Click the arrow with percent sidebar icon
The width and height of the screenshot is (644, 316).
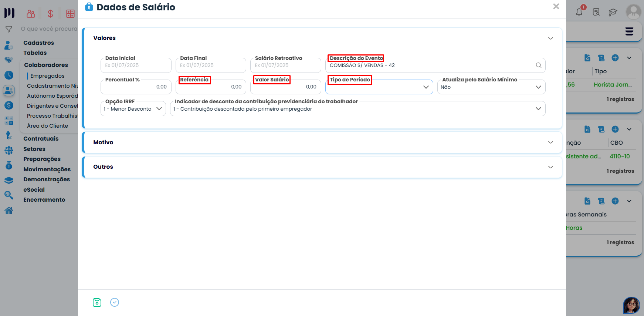(x=9, y=135)
